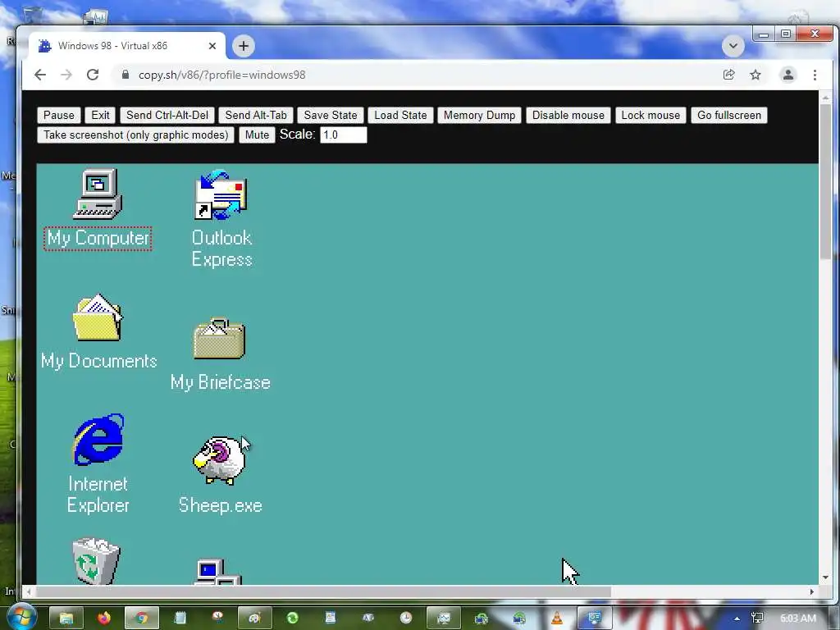
Task: Select the network computers icon below Sheep.exe
Action: pyautogui.click(x=218, y=572)
